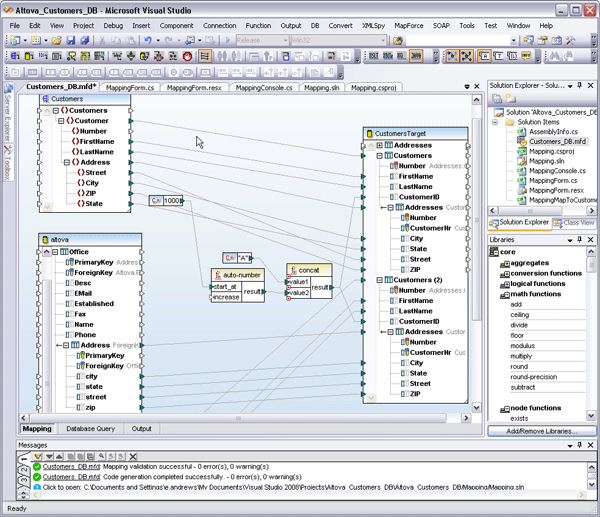Image resolution: width=600 pixels, height=517 pixels.
Task: Switch to Class View tab
Action: click(x=574, y=223)
